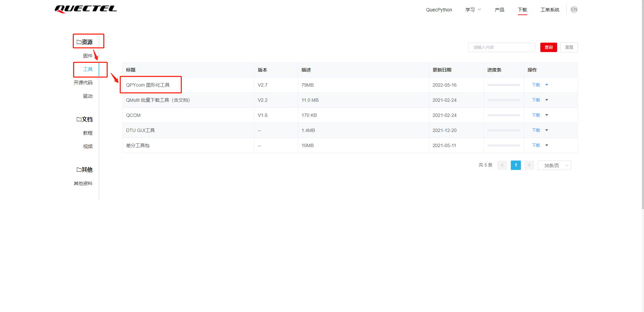Download QCOM via its 下载 link
Screen dimensions: 644x312
(x=536, y=115)
